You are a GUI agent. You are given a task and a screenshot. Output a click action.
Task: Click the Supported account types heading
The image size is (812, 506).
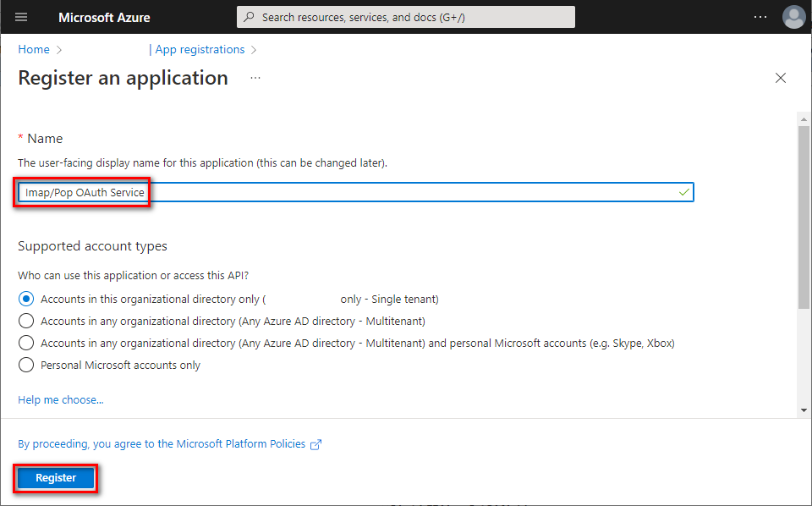(92, 246)
